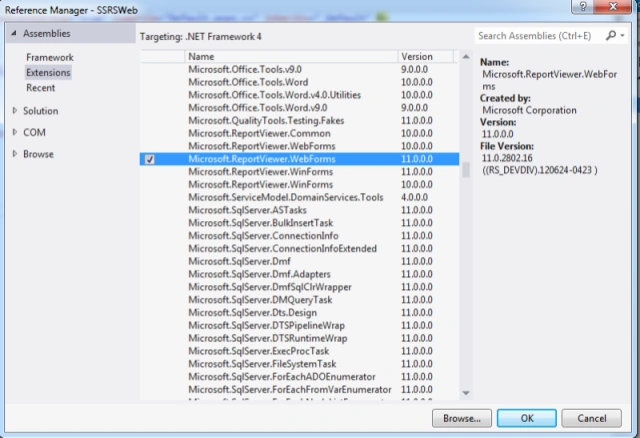This screenshot has width=640, height=438.
Task: Expand the COM section
Action: click(15, 132)
